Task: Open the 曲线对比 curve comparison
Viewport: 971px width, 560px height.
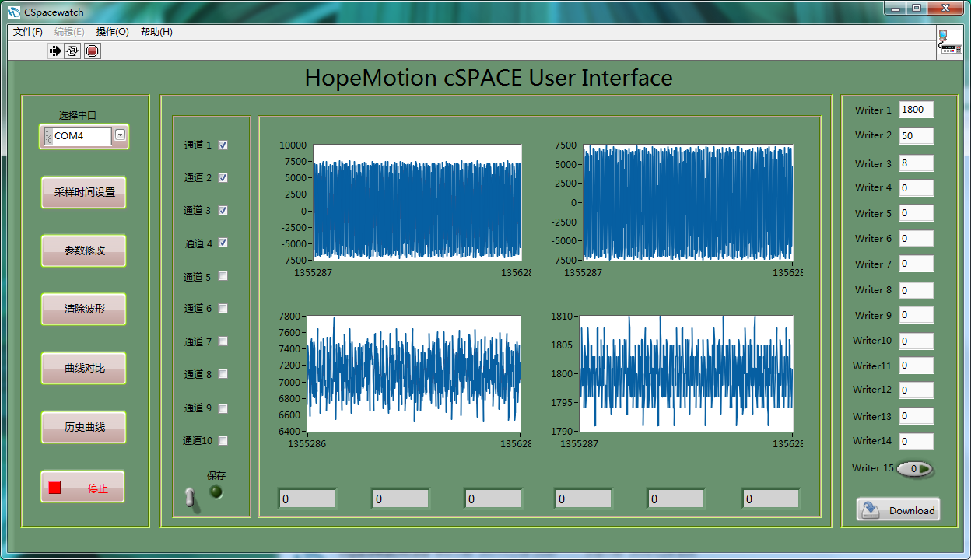Action: coord(84,368)
